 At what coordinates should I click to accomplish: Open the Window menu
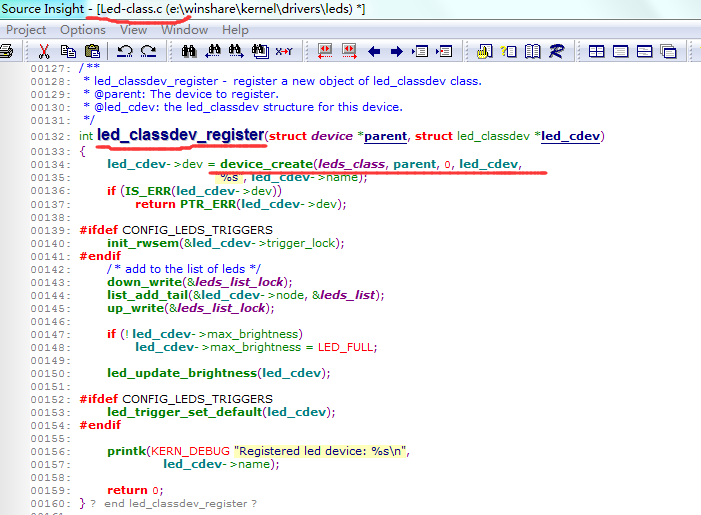click(185, 30)
